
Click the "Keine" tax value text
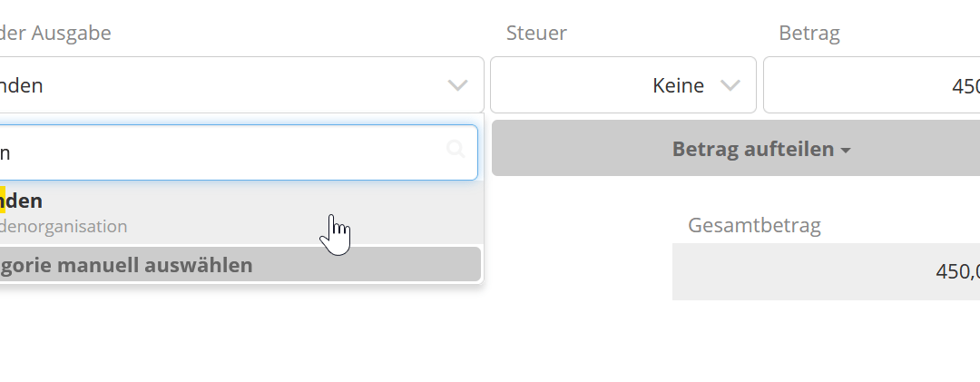coord(678,86)
